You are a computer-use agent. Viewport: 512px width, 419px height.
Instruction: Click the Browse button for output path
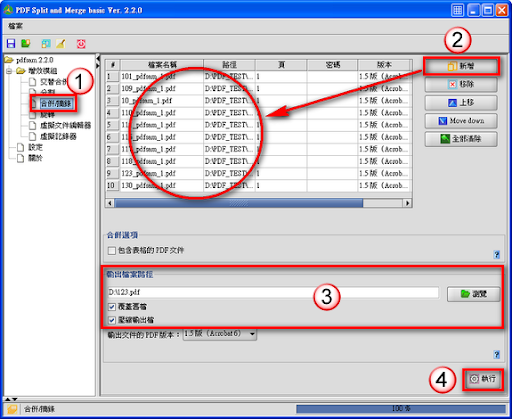(x=473, y=294)
